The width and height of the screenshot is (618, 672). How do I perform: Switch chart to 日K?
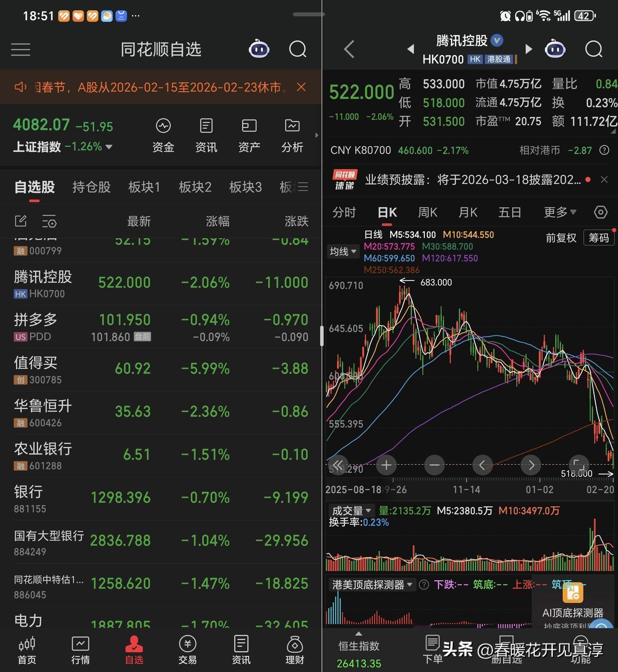click(387, 213)
